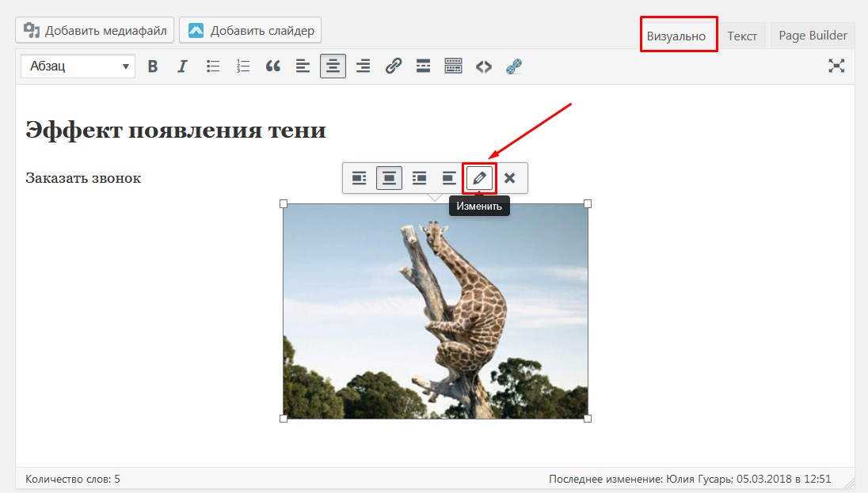Insert the Read More tag

[423, 66]
